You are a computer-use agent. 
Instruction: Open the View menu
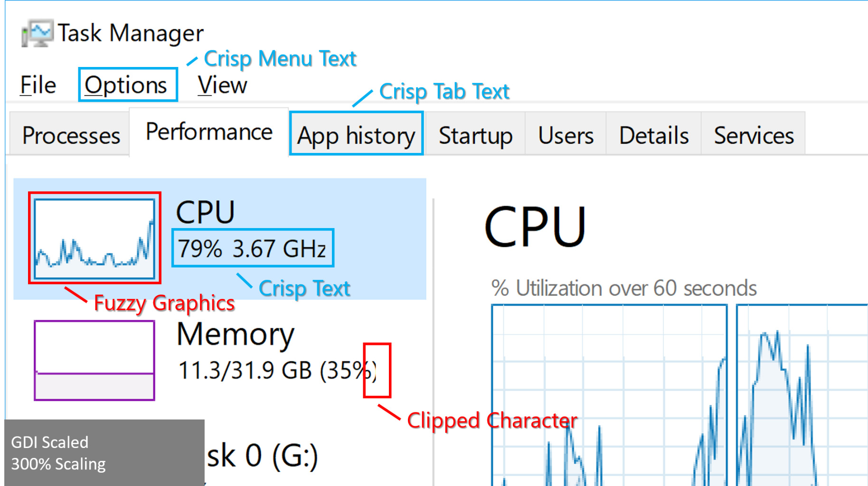222,86
